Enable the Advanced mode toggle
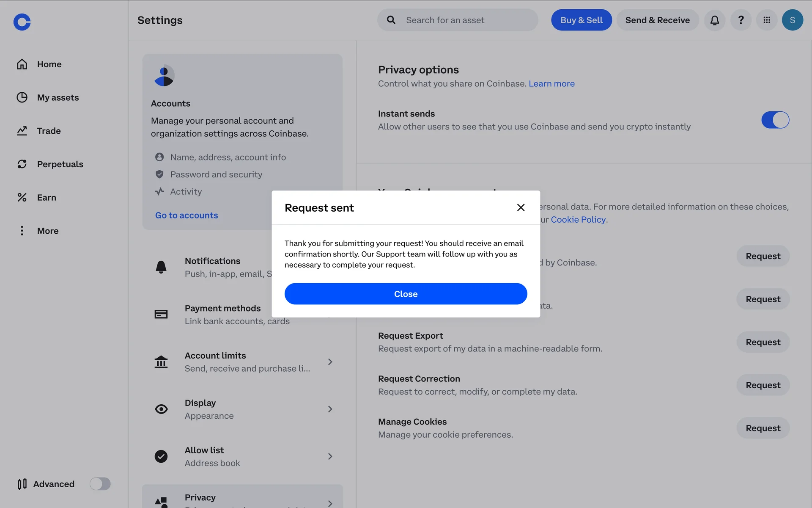Image resolution: width=812 pixels, height=508 pixels. [x=100, y=484]
